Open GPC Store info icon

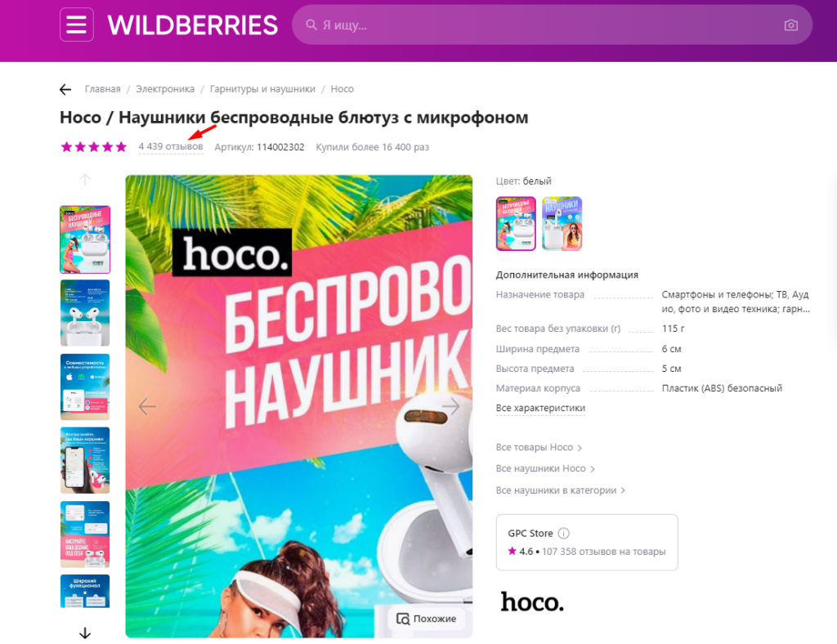click(563, 533)
